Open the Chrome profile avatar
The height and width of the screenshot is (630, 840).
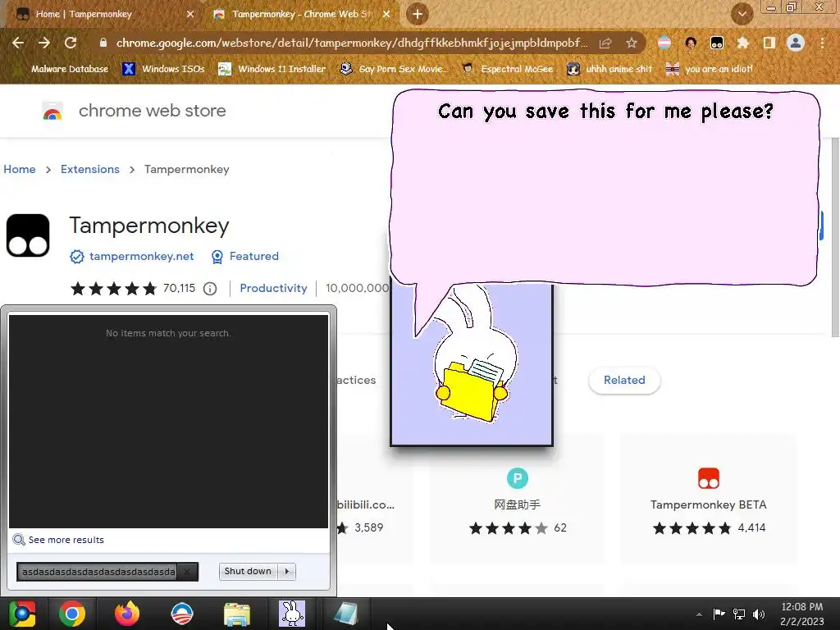pyautogui.click(x=796, y=43)
